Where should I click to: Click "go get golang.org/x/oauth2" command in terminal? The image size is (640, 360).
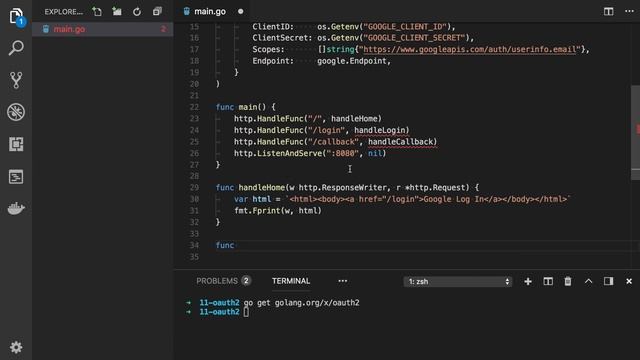click(301, 303)
